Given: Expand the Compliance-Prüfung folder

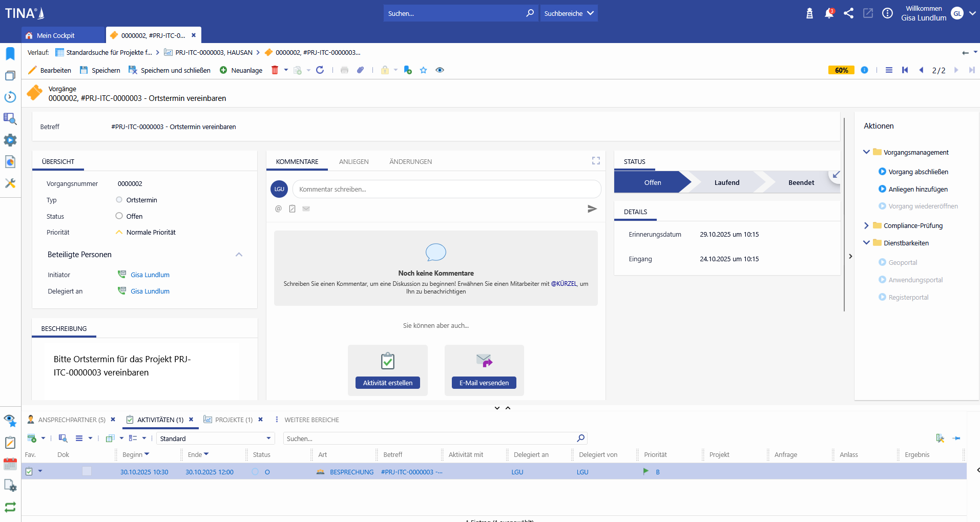Looking at the screenshot, I should (x=866, y=225).
